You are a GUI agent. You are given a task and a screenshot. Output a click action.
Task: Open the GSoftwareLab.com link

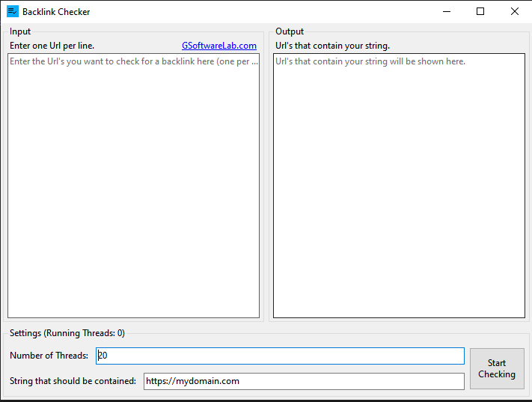pyautogui.click(x=218, y=46)
